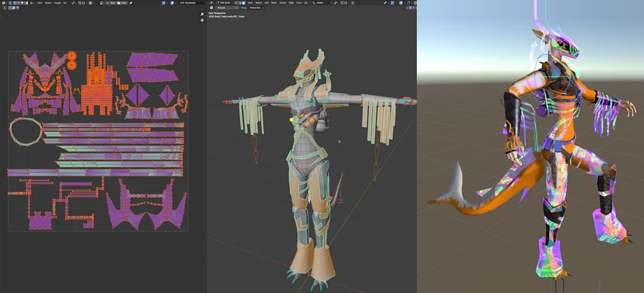Open the 3D viewport object visibility options

point(386,3)
